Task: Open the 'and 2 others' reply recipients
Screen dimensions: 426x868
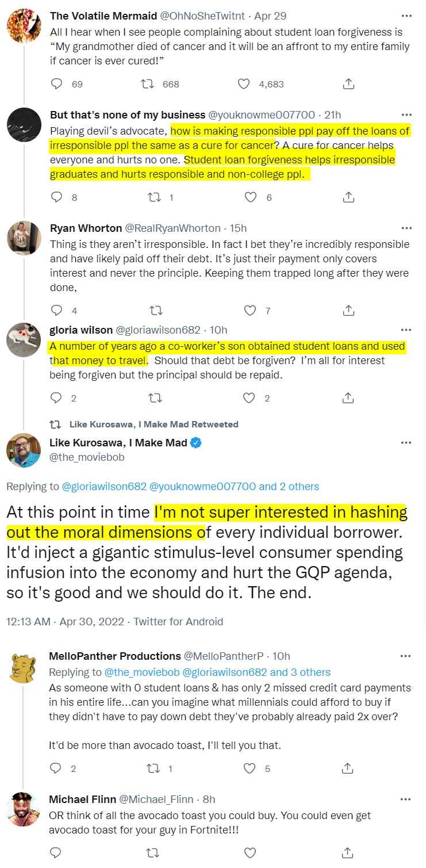Action: point(289,486)
